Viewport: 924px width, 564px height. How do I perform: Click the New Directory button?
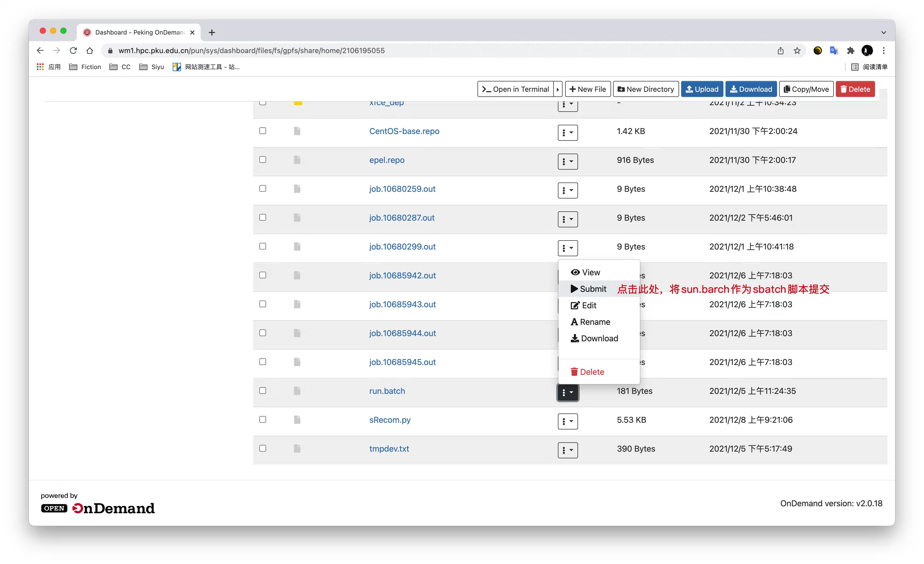646,89
